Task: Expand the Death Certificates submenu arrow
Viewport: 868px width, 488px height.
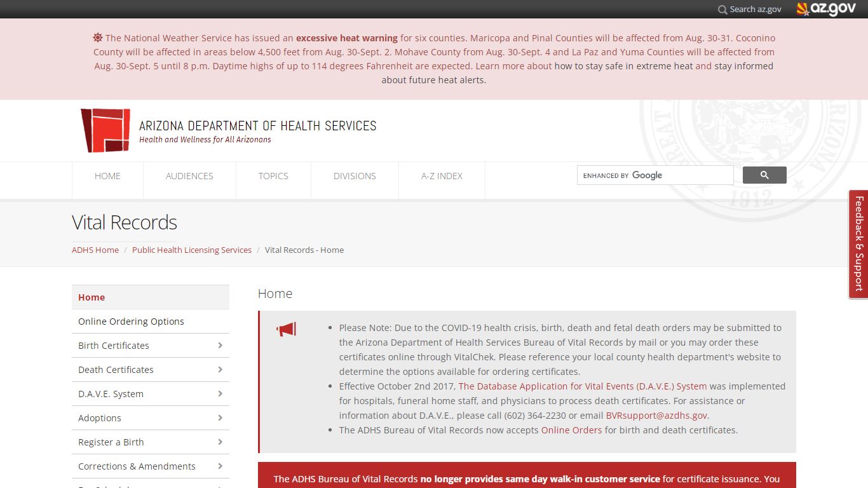Action: (220, 369)
